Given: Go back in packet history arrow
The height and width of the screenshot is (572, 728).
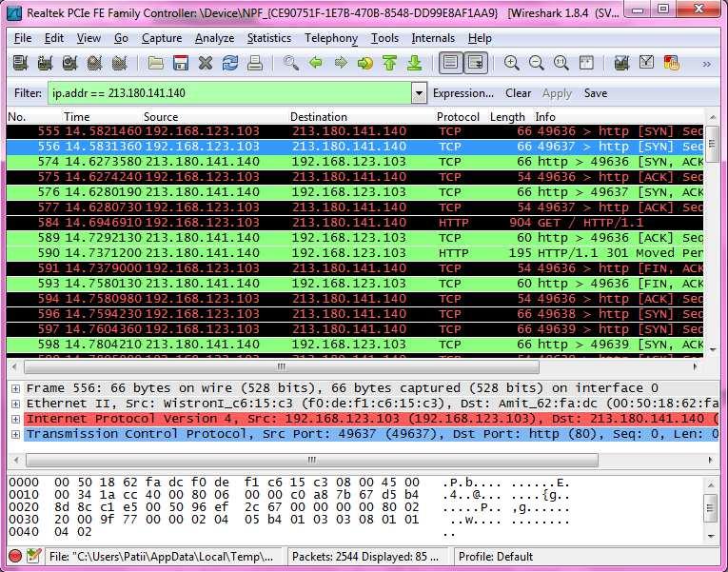Looking at the screenshot, I should coord(316,63).
